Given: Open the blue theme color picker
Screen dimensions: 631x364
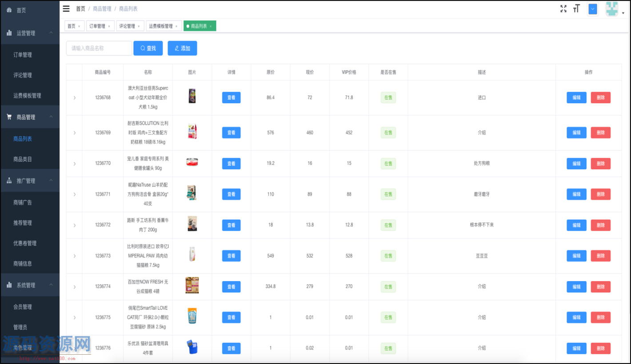Looking at the screenshot, I should click(592, 9).
